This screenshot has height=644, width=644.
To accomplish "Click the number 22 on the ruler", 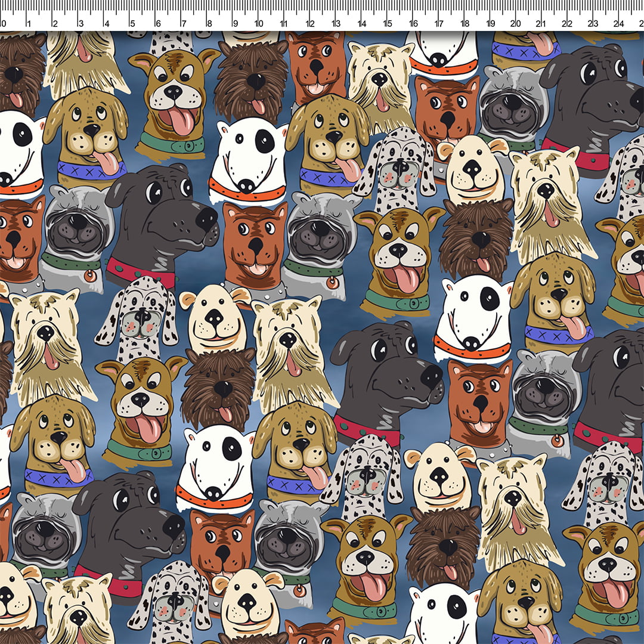I will tap(567, 23).
